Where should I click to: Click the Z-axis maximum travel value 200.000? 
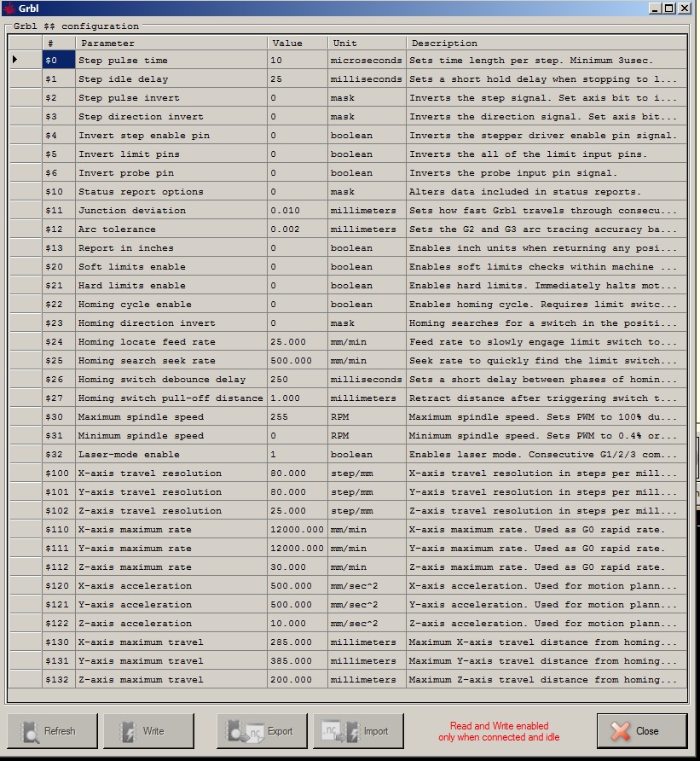[x=298, y=679]
